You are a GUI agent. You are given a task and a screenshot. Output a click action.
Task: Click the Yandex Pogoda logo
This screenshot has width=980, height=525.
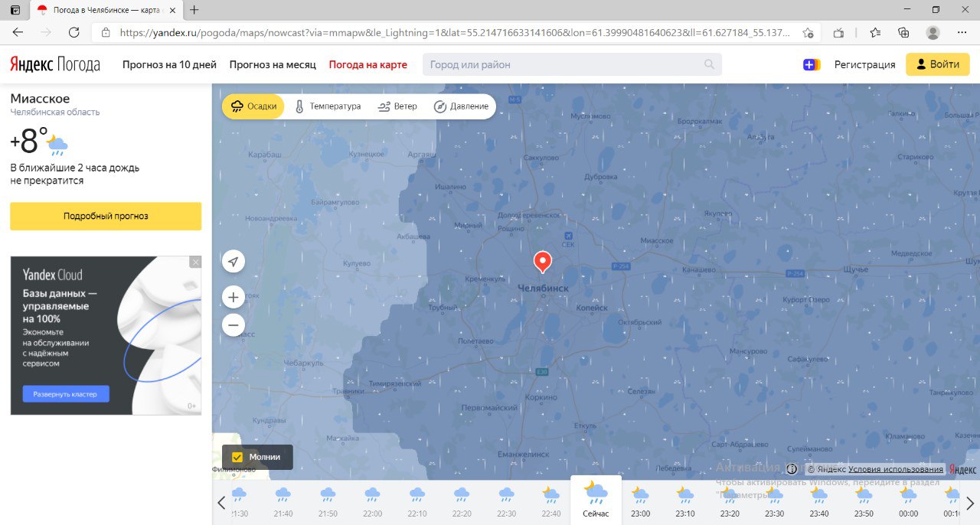tap(55, 64)
